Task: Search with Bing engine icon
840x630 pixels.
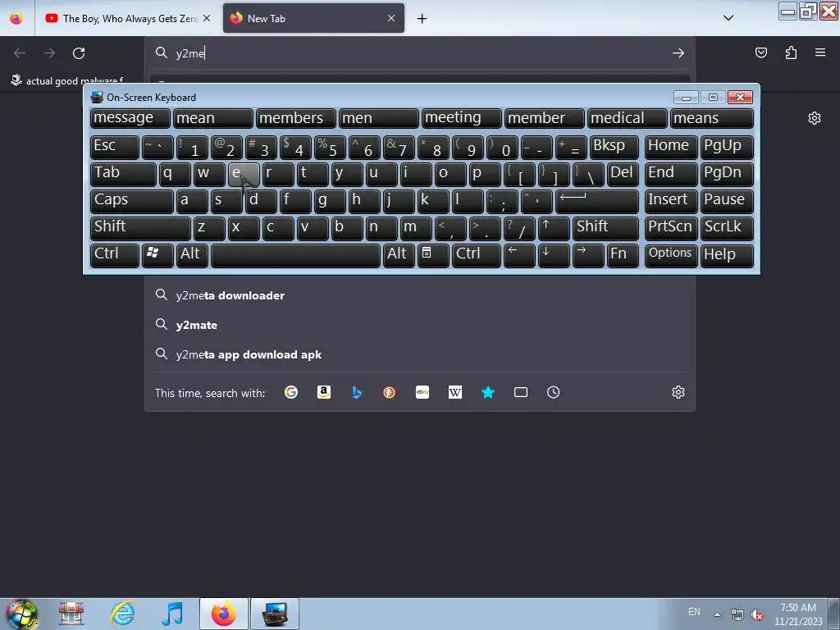Action: point(357,393)
